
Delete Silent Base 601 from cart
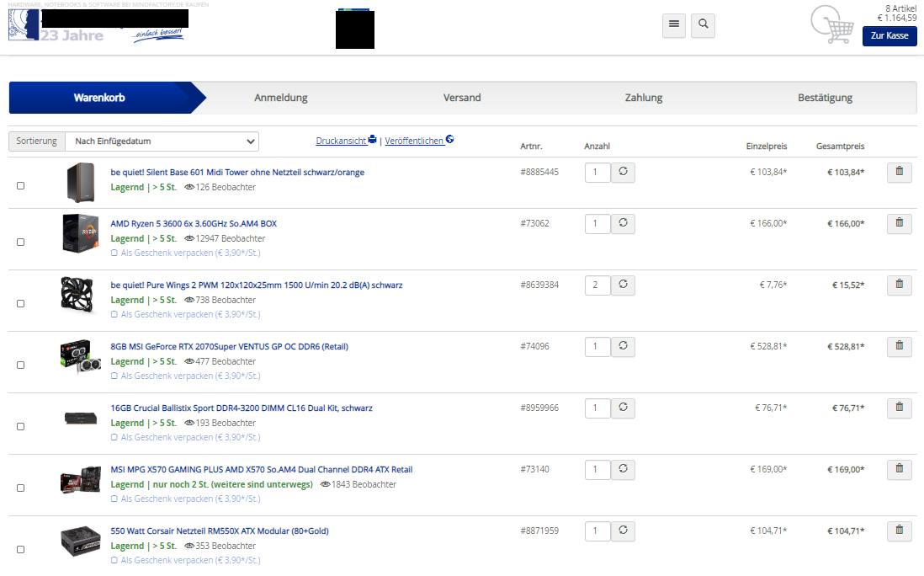(900, 172)
